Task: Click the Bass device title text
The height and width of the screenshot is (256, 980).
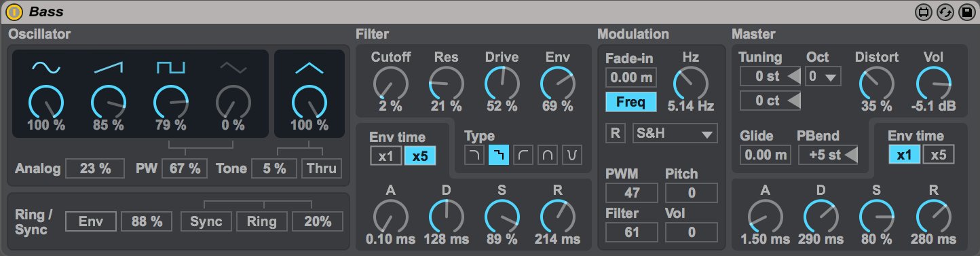Action: click(x=45, y=12)
